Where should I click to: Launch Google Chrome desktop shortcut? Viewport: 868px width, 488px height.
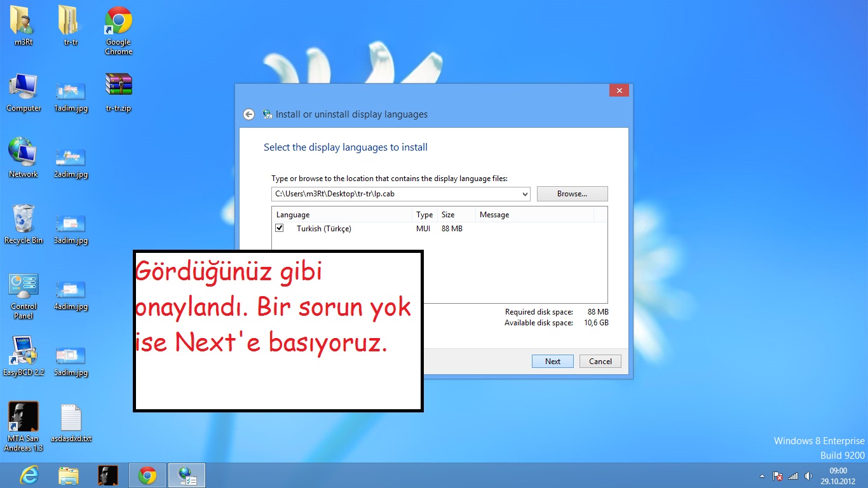click(118, 30)
